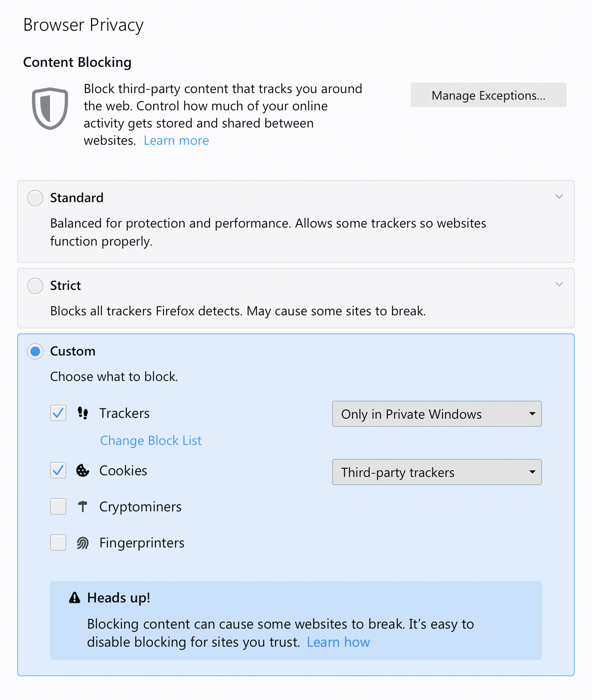Click the Cookies cookie icon

point(83,470)
